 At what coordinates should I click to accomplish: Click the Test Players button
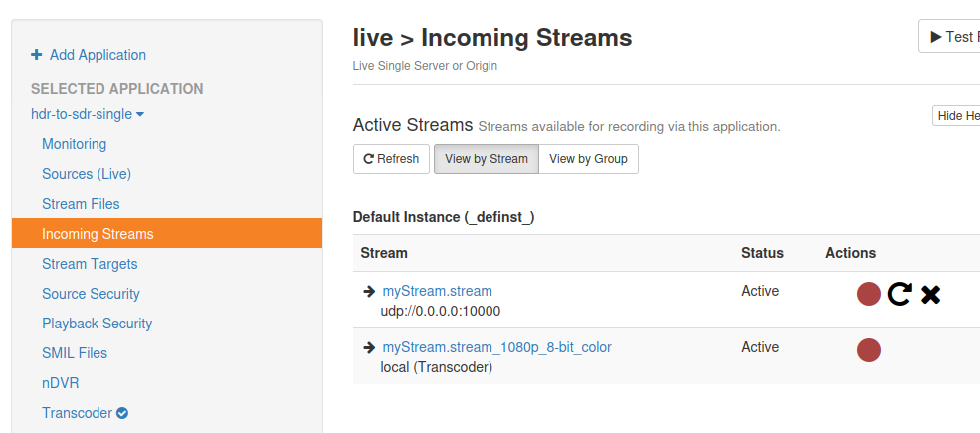[952, 37]
